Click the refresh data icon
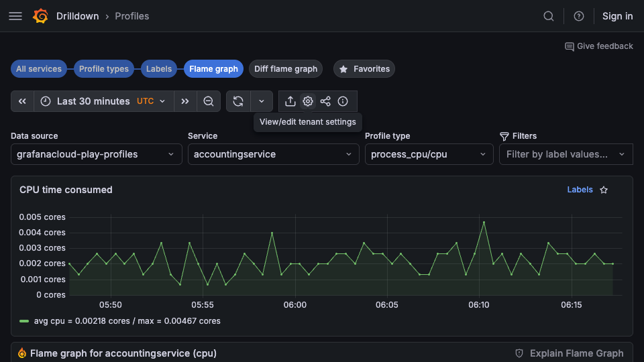 [238, 101]
